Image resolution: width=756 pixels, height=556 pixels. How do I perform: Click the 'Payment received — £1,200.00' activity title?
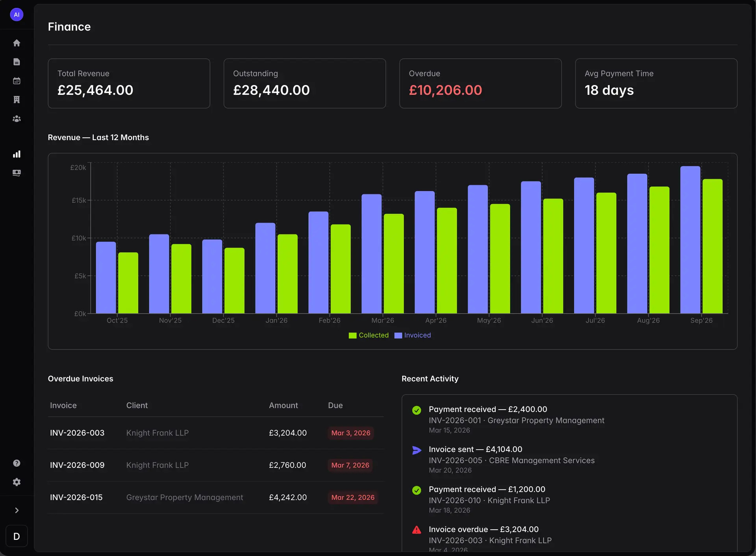click(487, 489)
